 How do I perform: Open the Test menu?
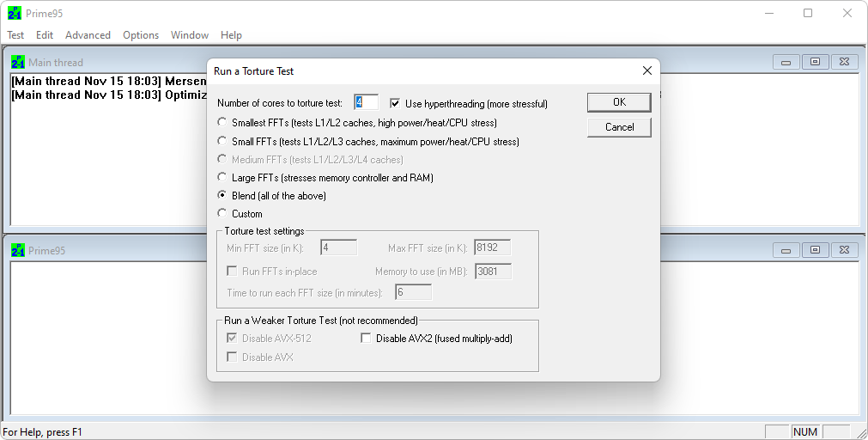click(15, 35)
